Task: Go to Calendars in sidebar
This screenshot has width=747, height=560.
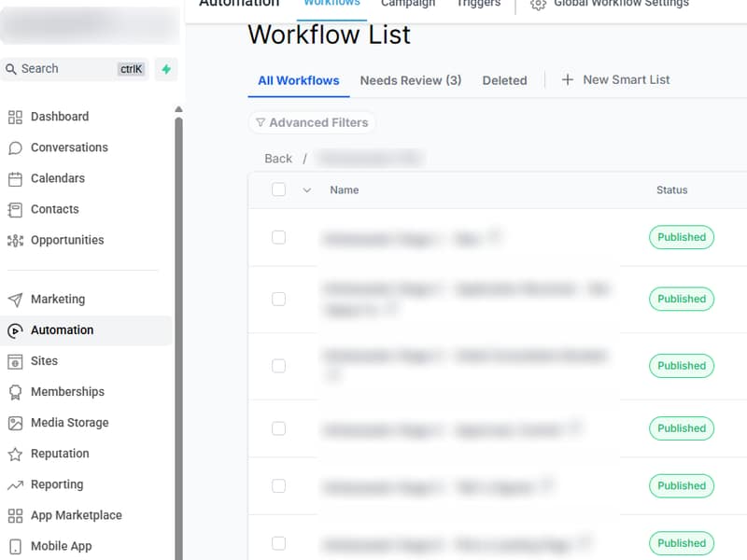Action: click(47, 178)
